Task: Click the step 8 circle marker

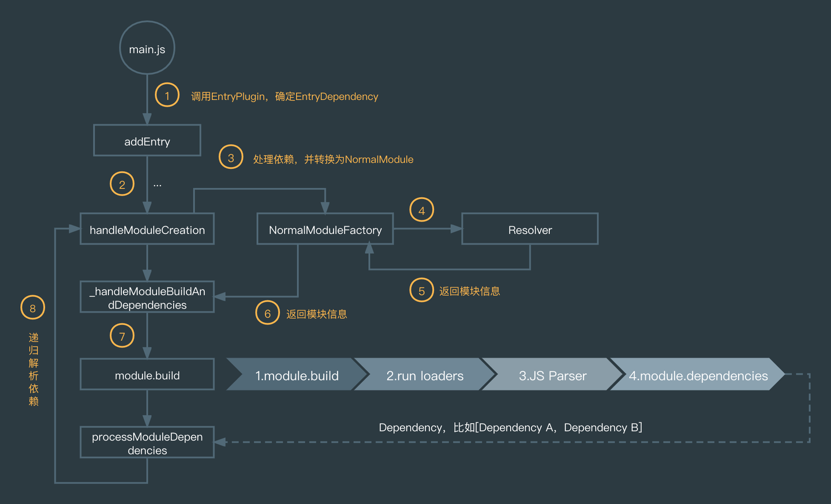Action: tap(32, 307)
